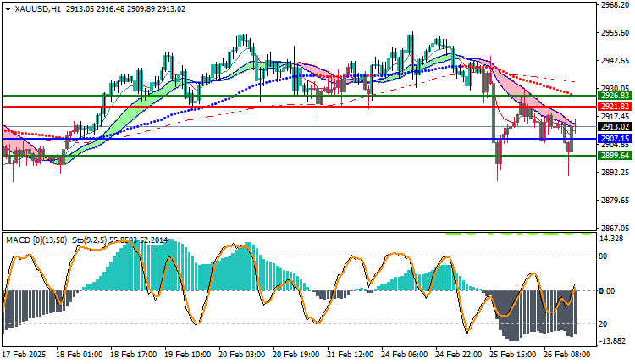Screen dimensions: 635x364
Task: Click the 24 Feb 06:00 time label
Action: (404, 355)
